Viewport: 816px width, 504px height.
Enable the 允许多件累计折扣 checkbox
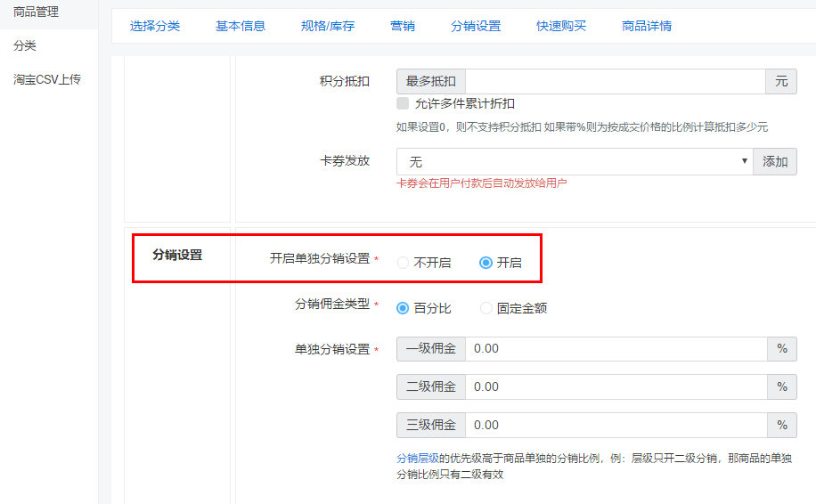(x=403, y=103)
